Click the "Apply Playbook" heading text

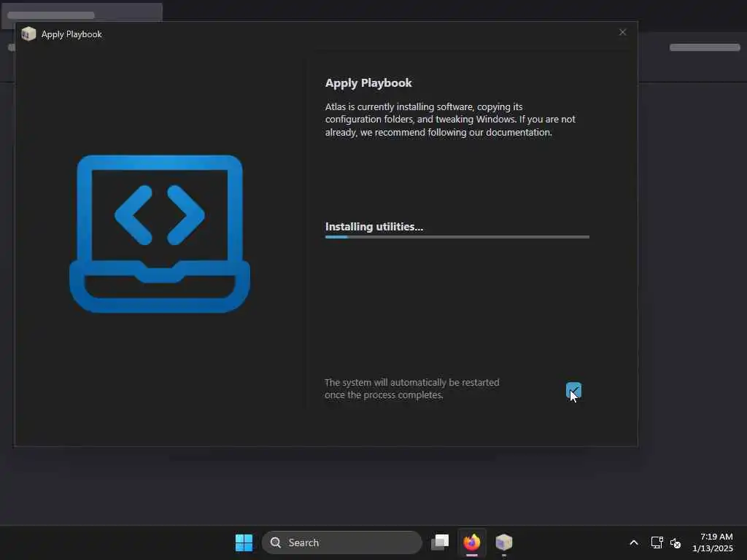[x=368, y=83]
